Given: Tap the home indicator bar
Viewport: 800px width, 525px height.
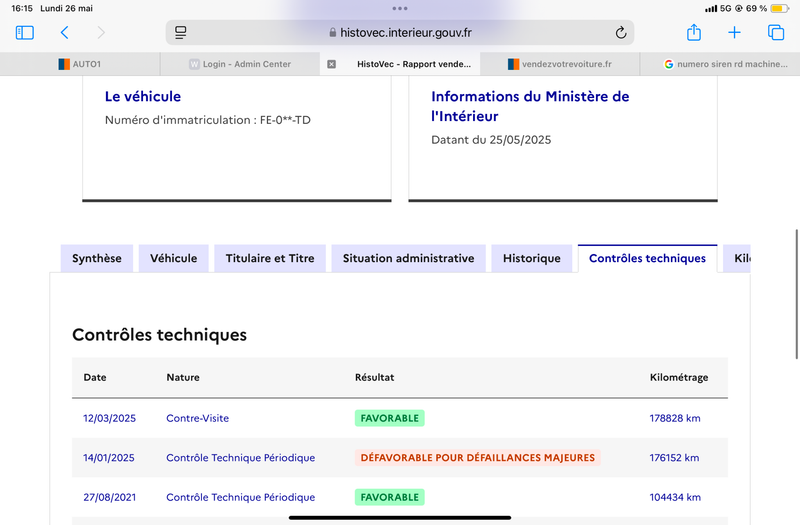Looking at the screenshot, I should 400,518.
